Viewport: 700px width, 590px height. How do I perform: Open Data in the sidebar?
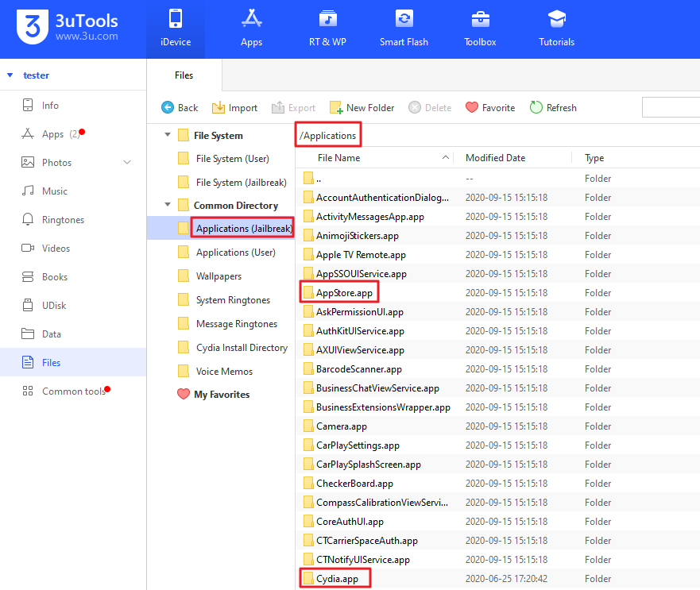(x=73, y=334)
